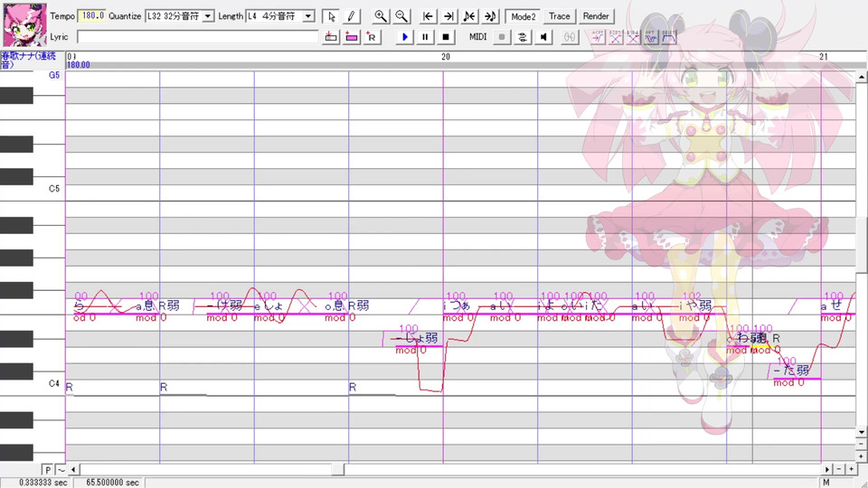Open the voicebank character avatar
868x488 pixels.
coord(25,26)
